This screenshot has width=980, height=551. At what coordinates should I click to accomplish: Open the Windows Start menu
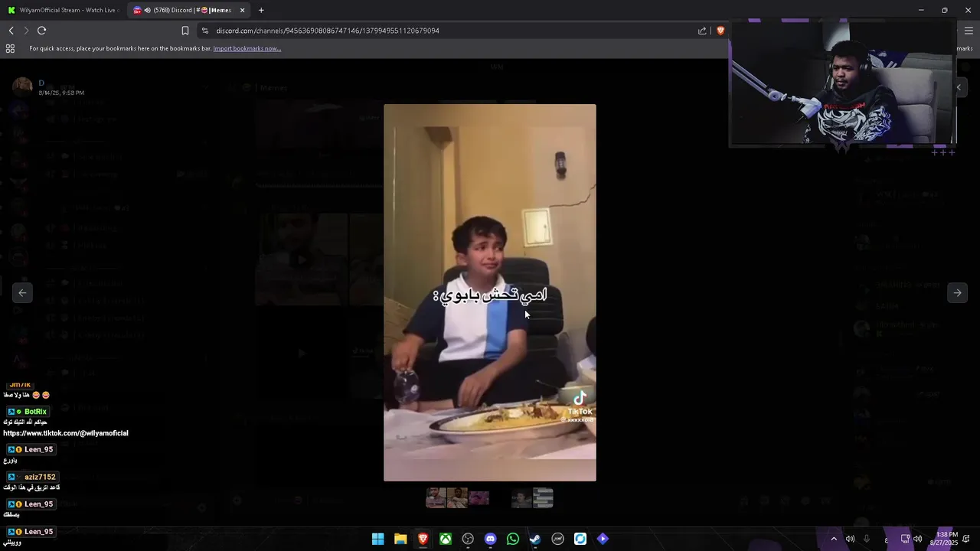point(377,539)
